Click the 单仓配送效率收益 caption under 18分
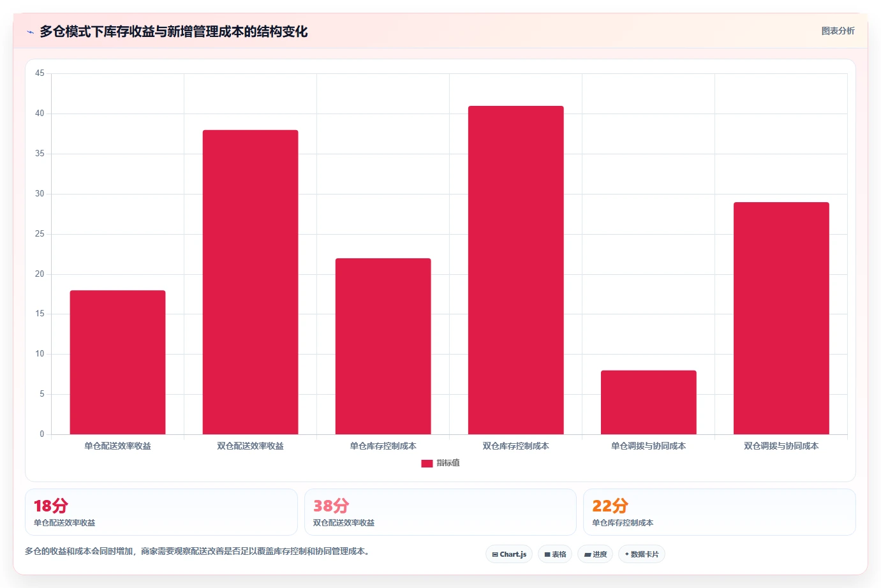Screen dimensions: 881x588 point(64,522)
